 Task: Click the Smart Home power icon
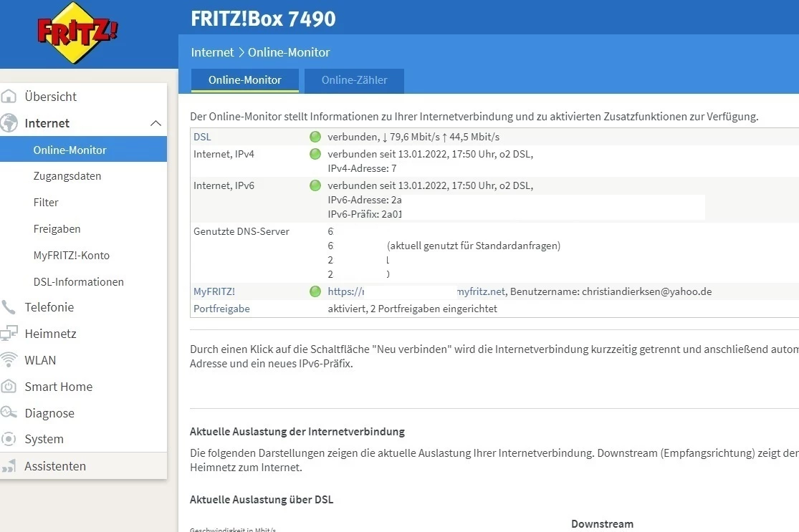coord(9,387)
